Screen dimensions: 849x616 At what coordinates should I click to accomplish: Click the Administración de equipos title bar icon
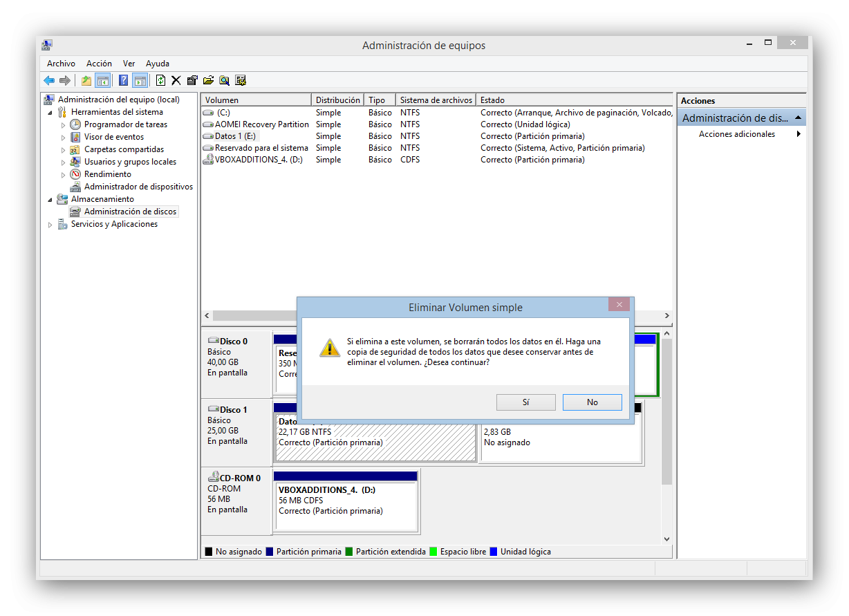coord(47,46)
